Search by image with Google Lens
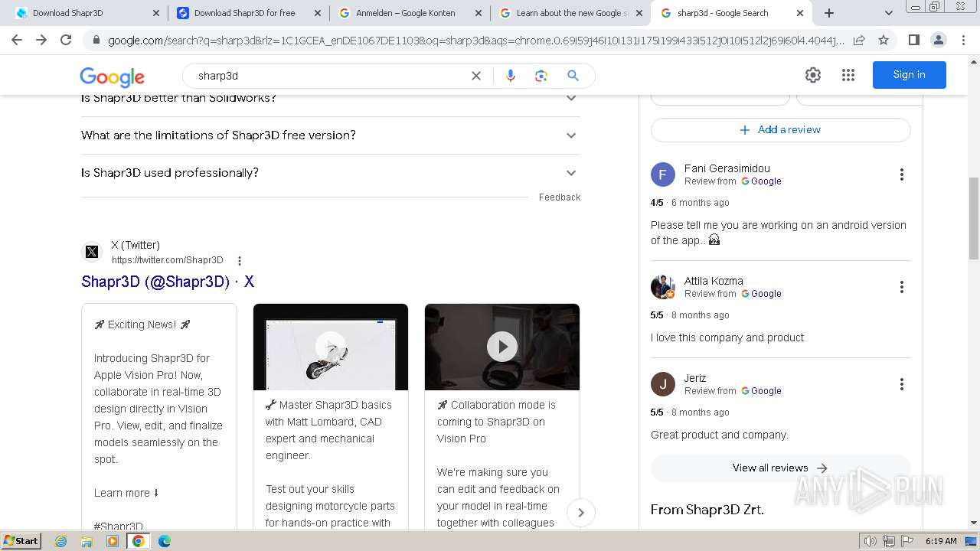Image resolution: width=980 pixels, height=551 pixels. tap(541, 75)
